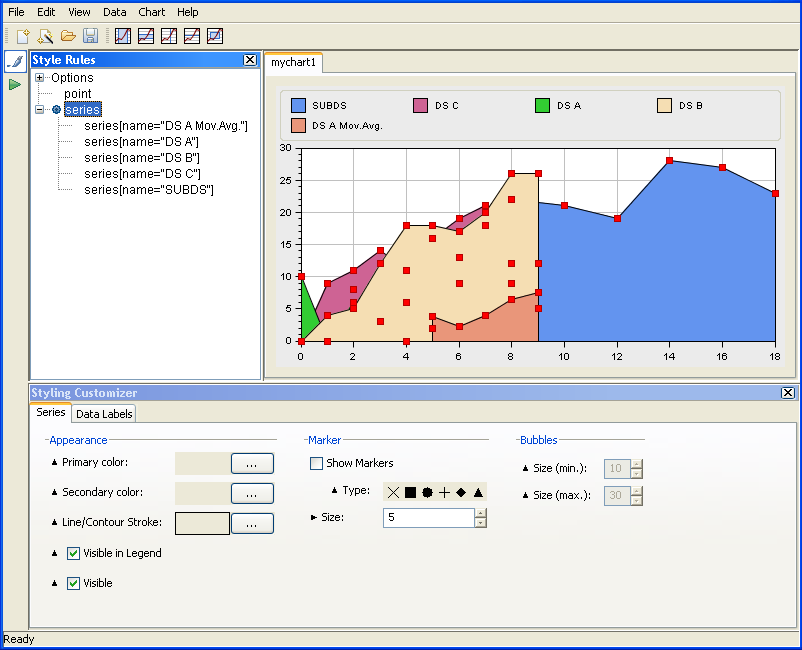Increase marker Size with spinner up arrow
802x650 pixels.
pos(481,513)
